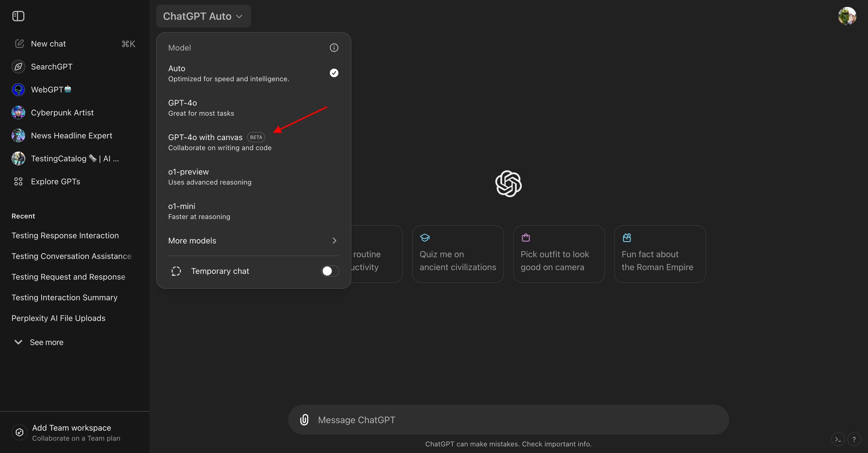Click the graduation cap quiz icon
Viewport: 868px width, 453px height.
click(425, 238)
